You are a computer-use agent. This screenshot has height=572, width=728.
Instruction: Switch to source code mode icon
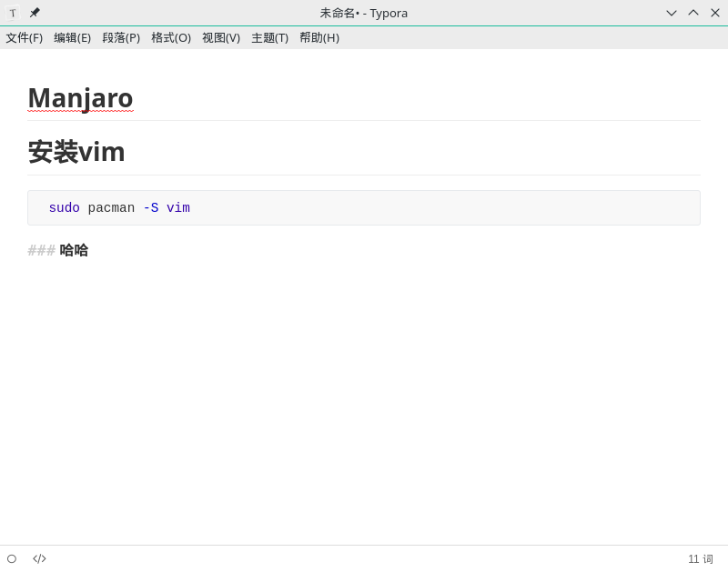[39, 558]
